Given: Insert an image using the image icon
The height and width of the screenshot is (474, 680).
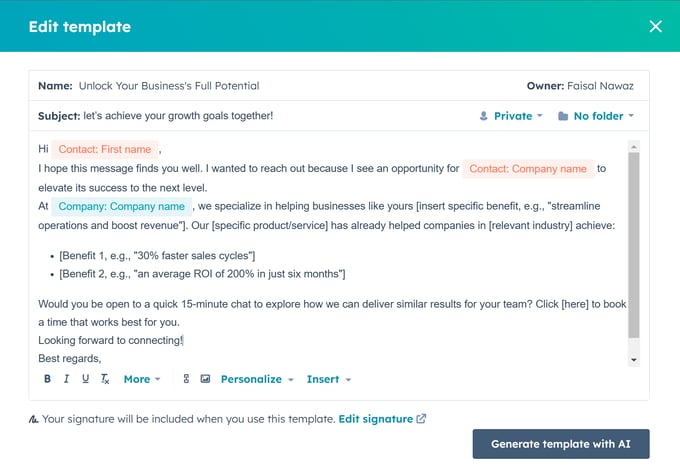Looking at the screenshot, I should (x=205, y=379).
